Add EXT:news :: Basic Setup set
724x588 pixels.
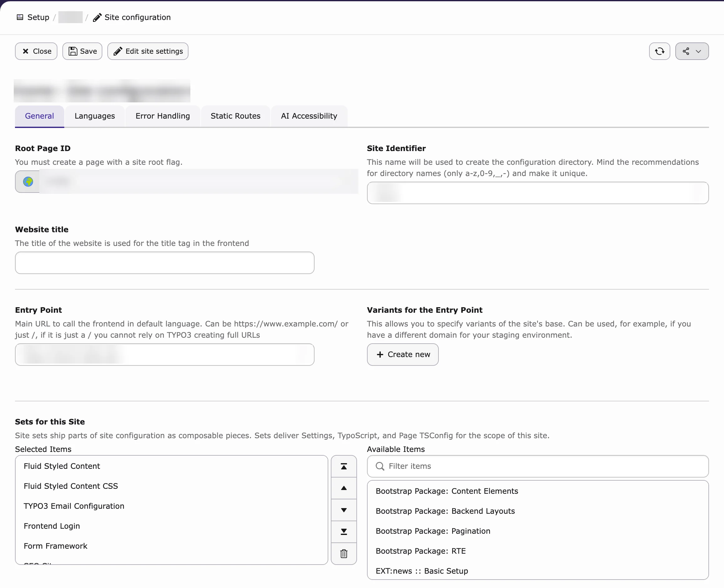pyautogui.click(x=538, y=571)
